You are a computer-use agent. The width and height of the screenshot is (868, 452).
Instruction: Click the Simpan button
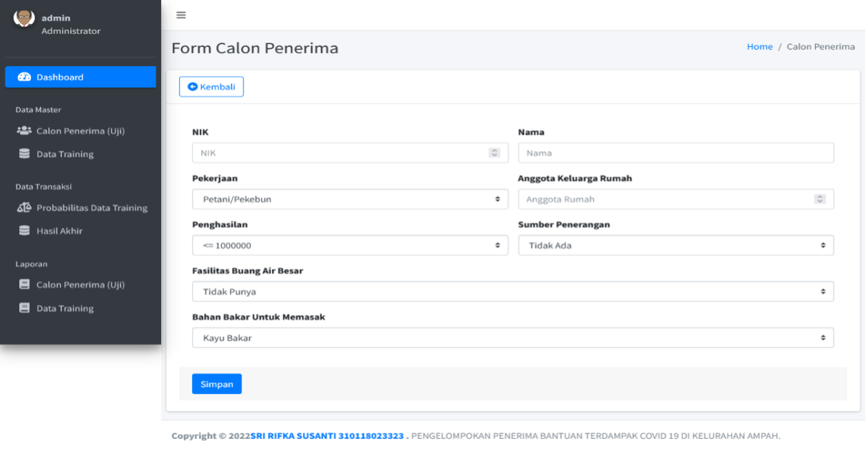pos(217,384)
